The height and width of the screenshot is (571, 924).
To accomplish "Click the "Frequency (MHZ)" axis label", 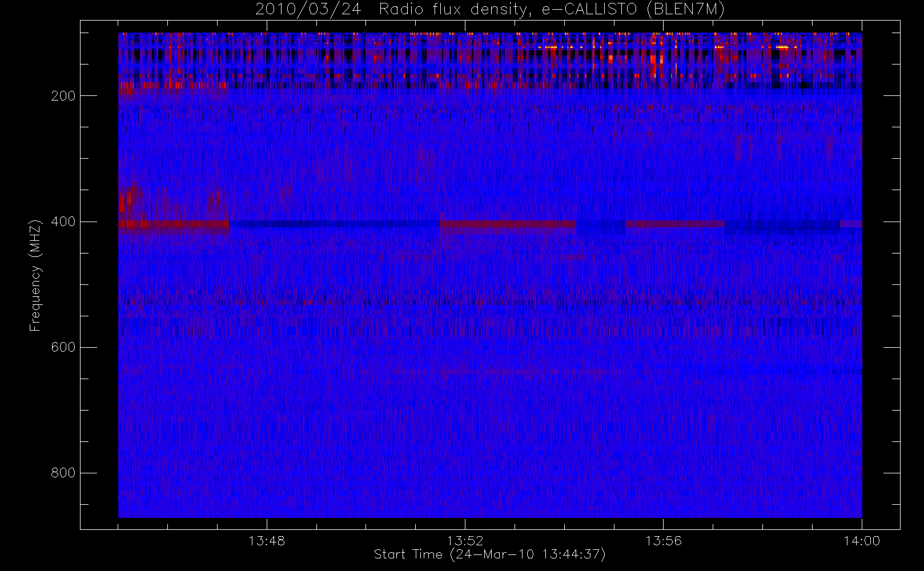I will 35,275.
